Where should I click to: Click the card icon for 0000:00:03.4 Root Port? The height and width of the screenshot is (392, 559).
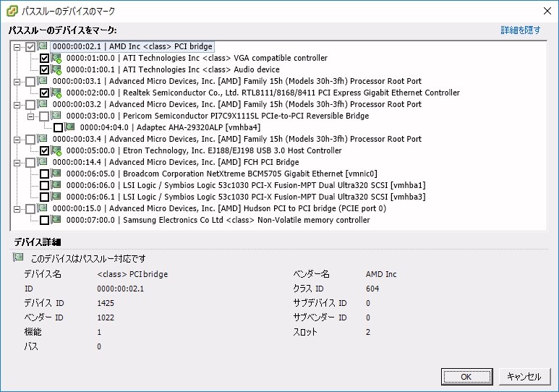tap(43, 138)
